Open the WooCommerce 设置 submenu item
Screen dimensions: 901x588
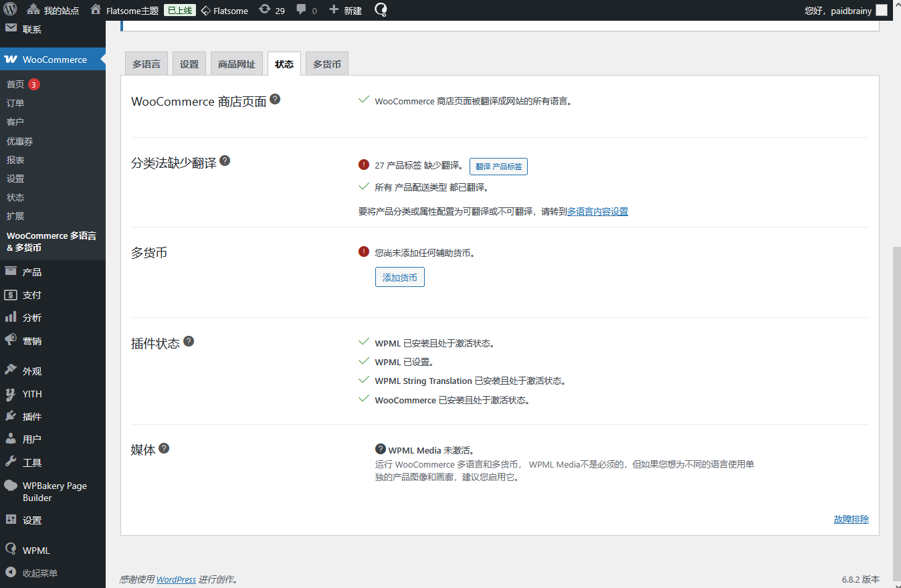pyautogui.click(x=15, y=179)
